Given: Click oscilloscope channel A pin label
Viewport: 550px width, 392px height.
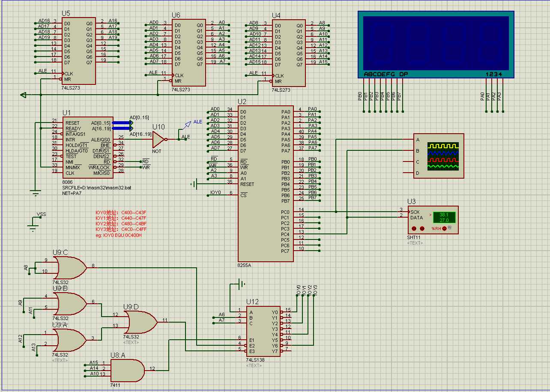Looking at the screenshot, I should coord(418,140).
